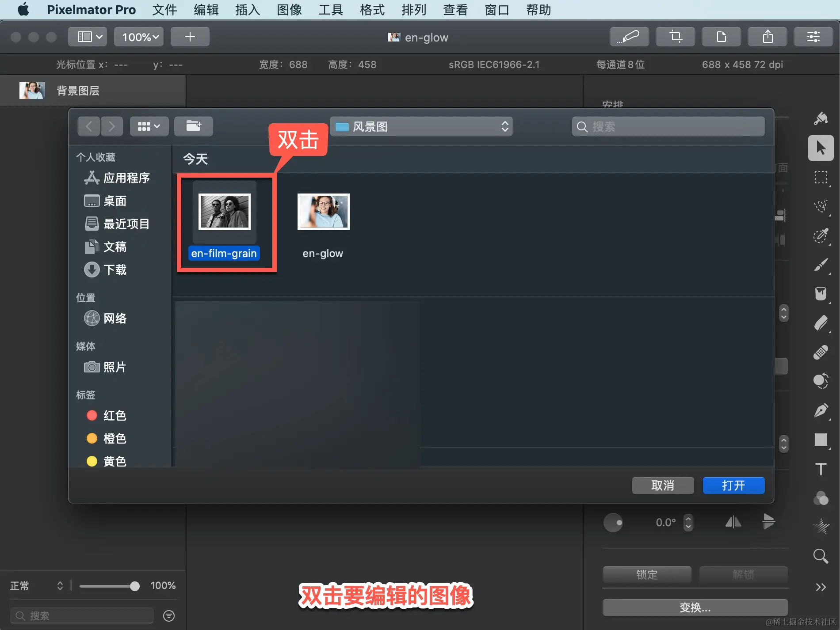Create a new folder in the dialog

click(x=194, y=126)
